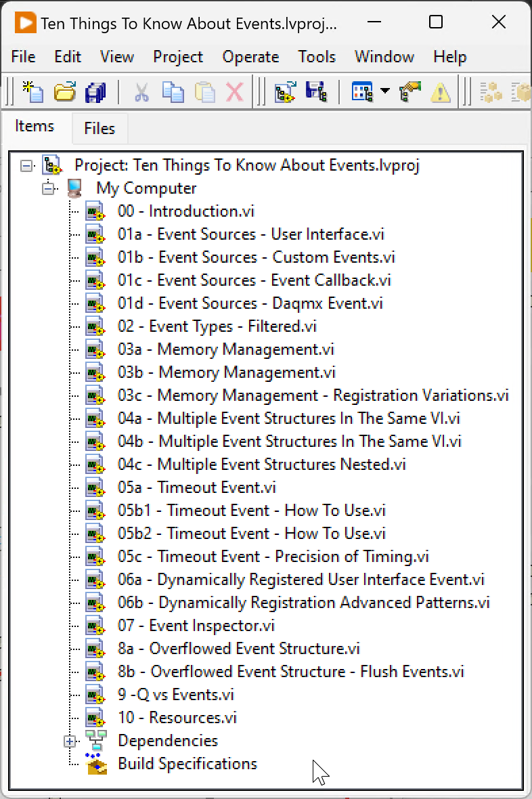The image size is (532, 799).
Task: Click the yellow warning triangle icon
Action: tap(440, 93)
